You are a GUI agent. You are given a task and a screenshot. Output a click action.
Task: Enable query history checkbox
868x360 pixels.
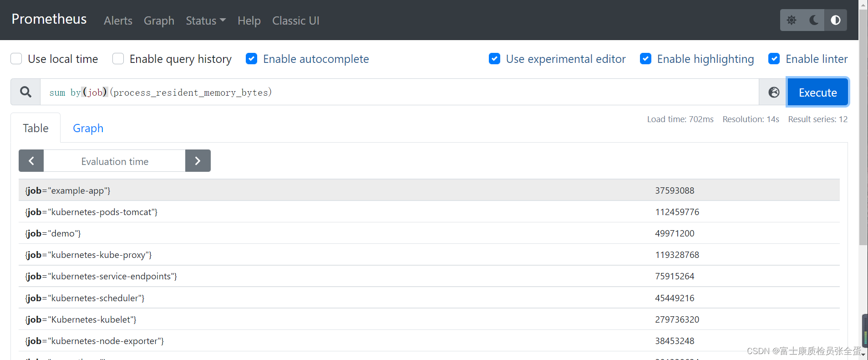[x=118, y=59]
